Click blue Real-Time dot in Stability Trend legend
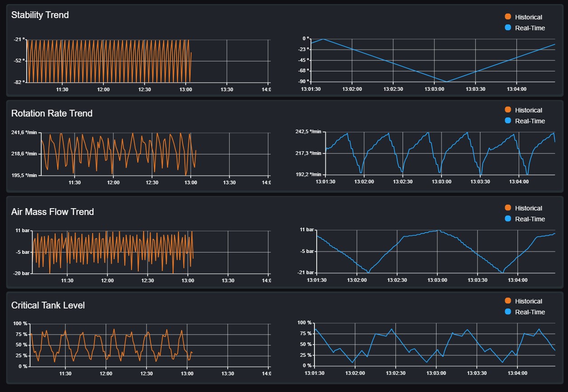Screen dimensions: 568x392 coord(508,28)
